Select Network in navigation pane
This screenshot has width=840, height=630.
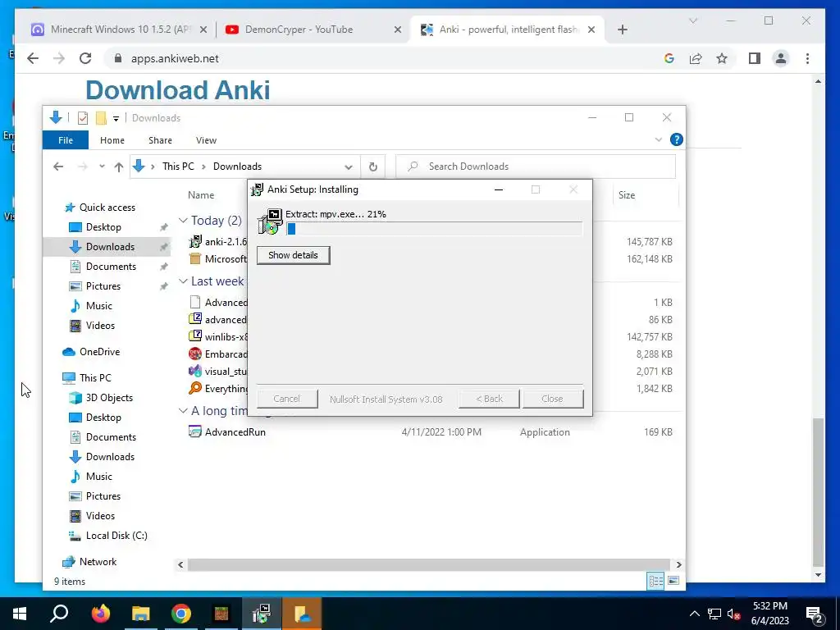click(x=98, y=562)
